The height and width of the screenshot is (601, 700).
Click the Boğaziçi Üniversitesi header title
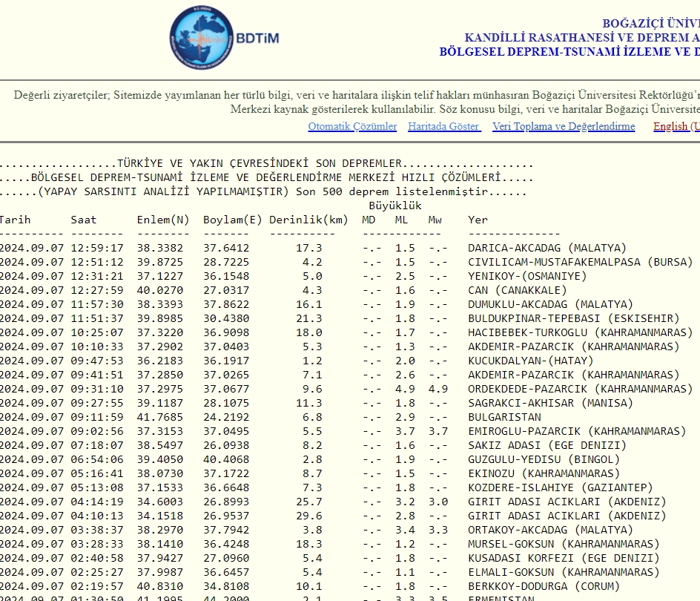[x=650, y=24]
